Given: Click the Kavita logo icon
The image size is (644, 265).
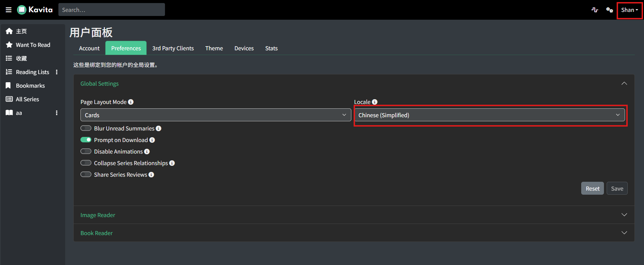Looking at the screenshot, I should [x=22, y=10].
